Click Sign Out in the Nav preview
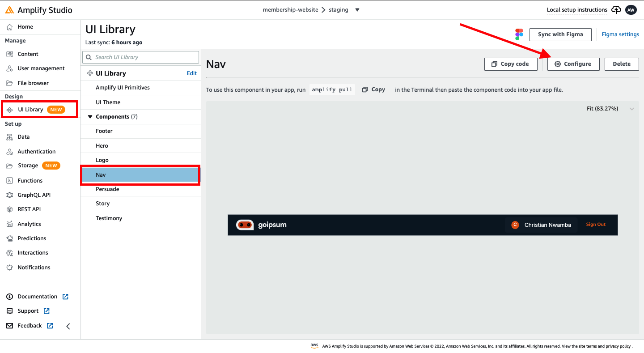The width and height of the screenshot is (644, 353). tap(596, 225)
